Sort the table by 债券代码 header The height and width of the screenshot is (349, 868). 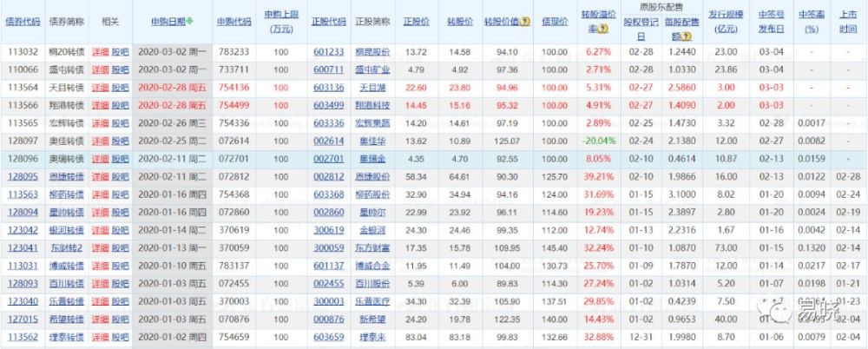(x=23, y=23)
